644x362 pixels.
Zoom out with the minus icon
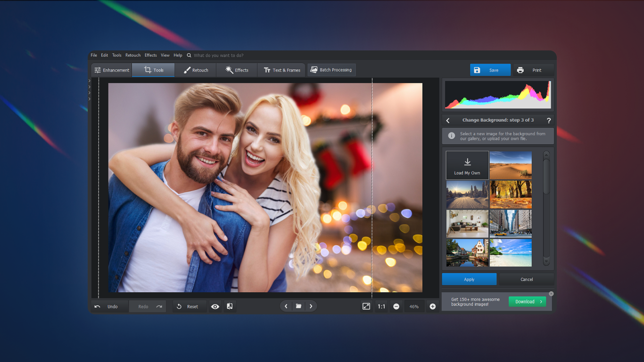(396, 306)
